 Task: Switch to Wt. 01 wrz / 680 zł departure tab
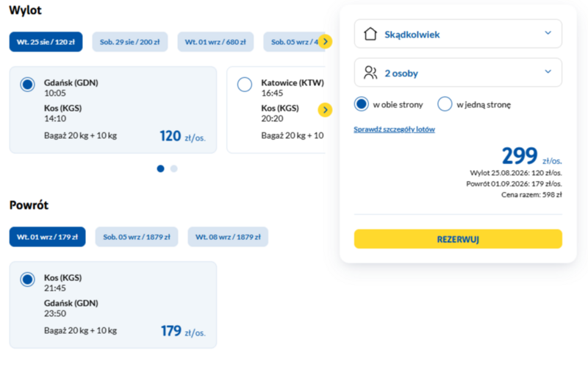click(x=215, y=42)
